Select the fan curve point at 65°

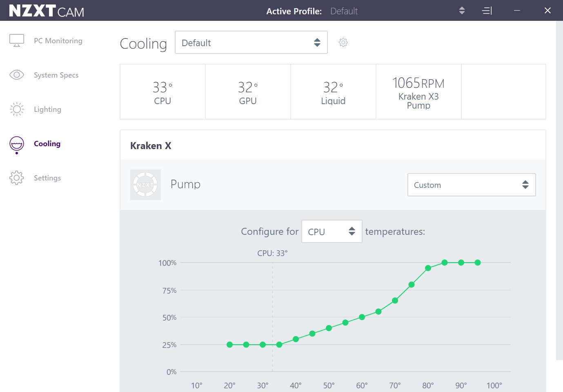coord(378,312)
